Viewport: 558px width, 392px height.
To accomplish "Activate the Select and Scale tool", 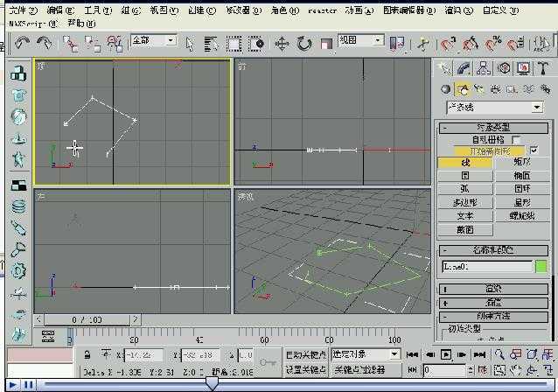I will click(326, 44).
